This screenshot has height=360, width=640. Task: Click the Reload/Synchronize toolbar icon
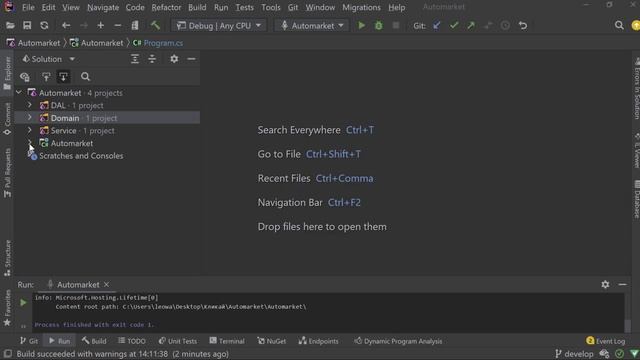[44, 26]
